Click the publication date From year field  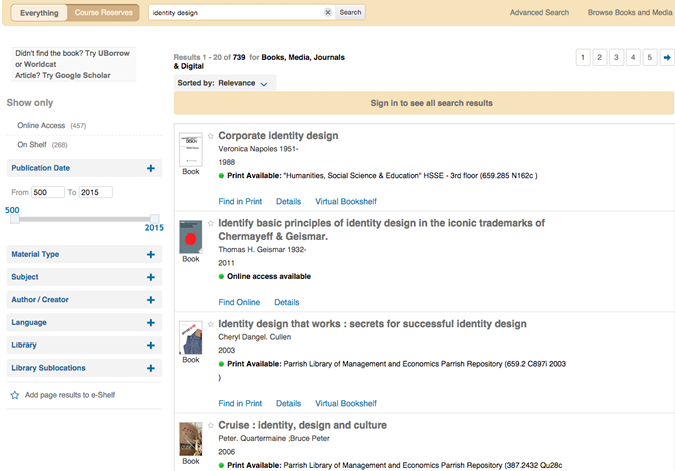tap(48, 192)
